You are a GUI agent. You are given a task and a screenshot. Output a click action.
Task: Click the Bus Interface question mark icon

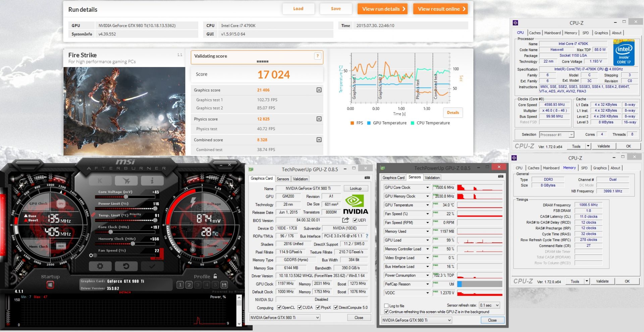coord(367,236)
